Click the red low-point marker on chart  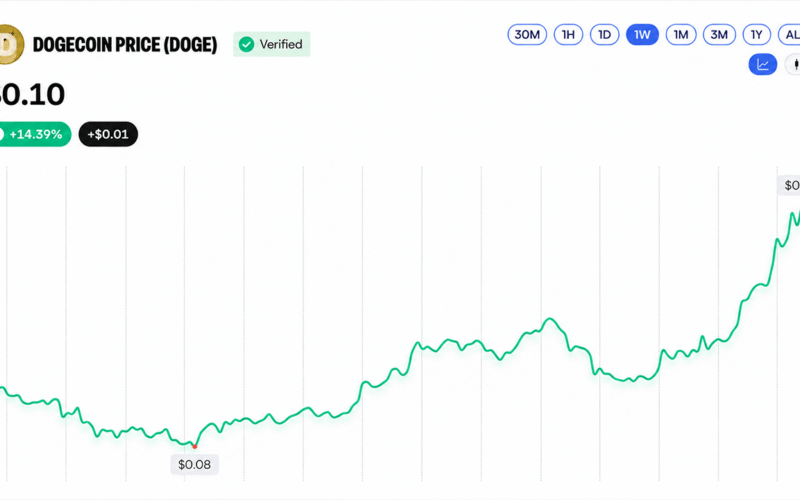194,446
